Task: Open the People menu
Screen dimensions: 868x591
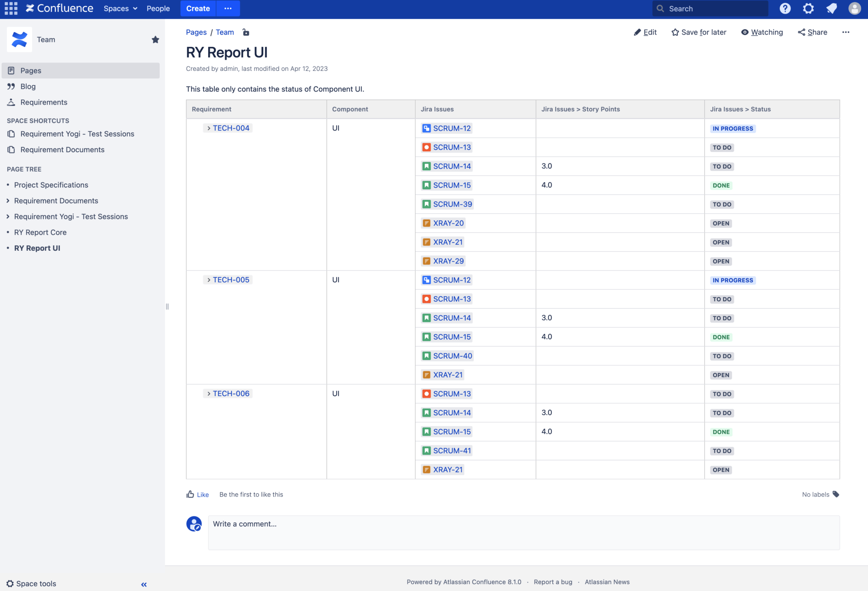Action: 158,8
